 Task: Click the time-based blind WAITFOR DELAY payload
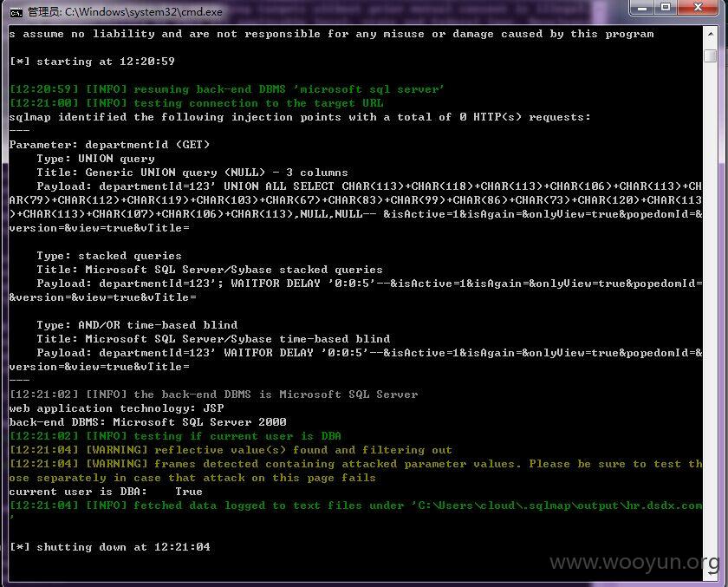[x=355, y=360]
